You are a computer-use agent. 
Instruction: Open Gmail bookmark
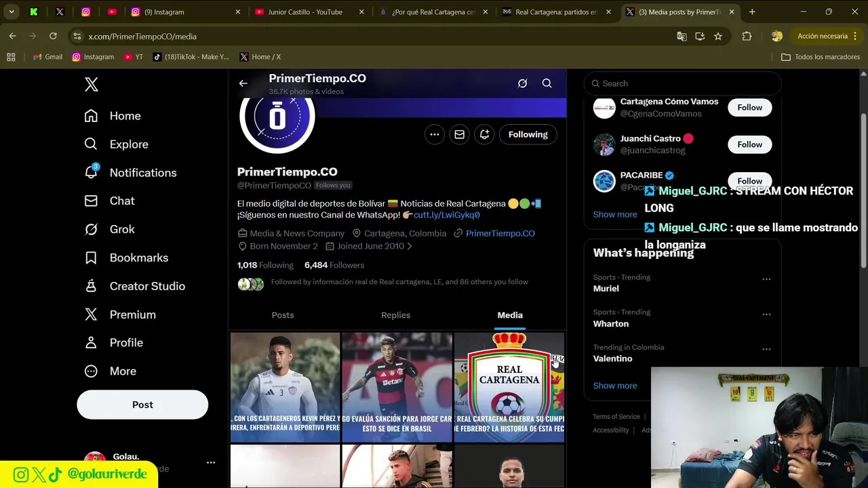[x=47, y=57]
